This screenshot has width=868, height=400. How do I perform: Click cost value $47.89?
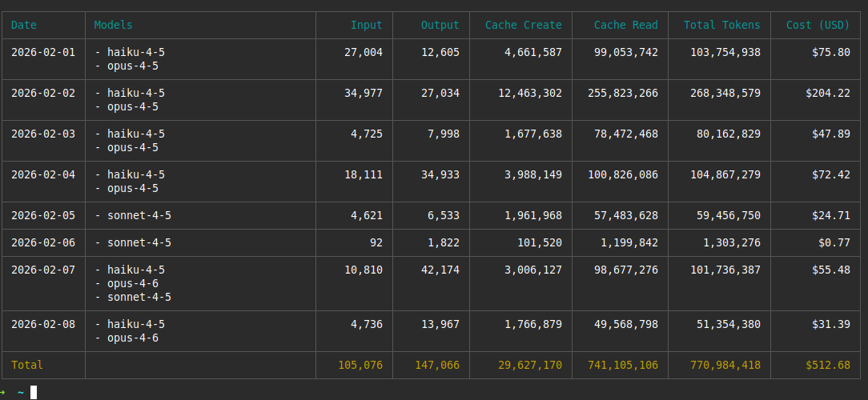tap(831, 134)
